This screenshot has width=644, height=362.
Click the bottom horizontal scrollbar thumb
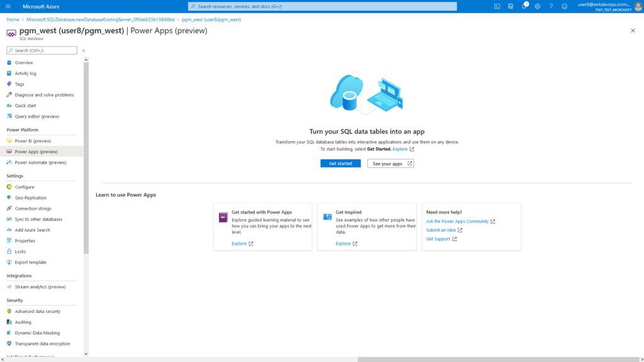click(x=499, y=359)
